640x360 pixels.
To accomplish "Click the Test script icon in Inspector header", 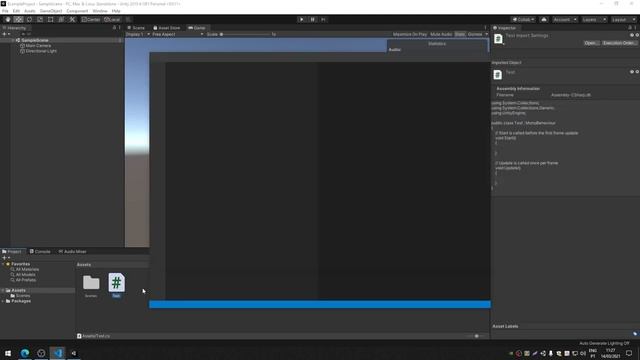I will pyautogui.click(x=498, y=39).
